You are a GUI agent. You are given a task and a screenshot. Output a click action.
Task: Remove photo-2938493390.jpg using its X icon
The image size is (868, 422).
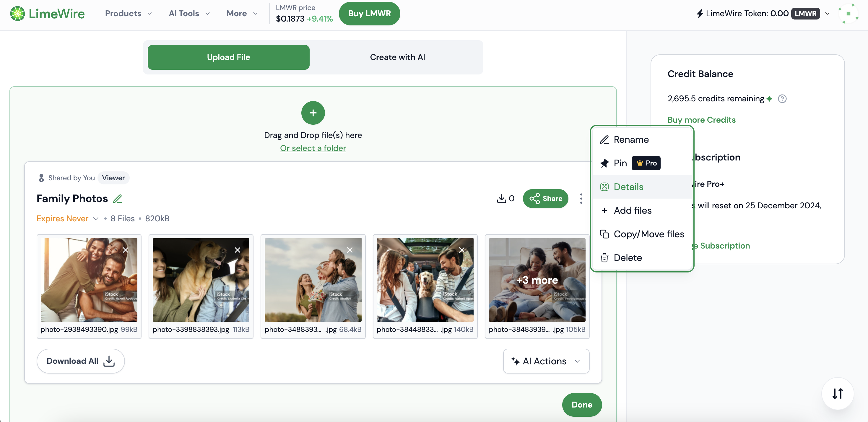coord(125,250)
